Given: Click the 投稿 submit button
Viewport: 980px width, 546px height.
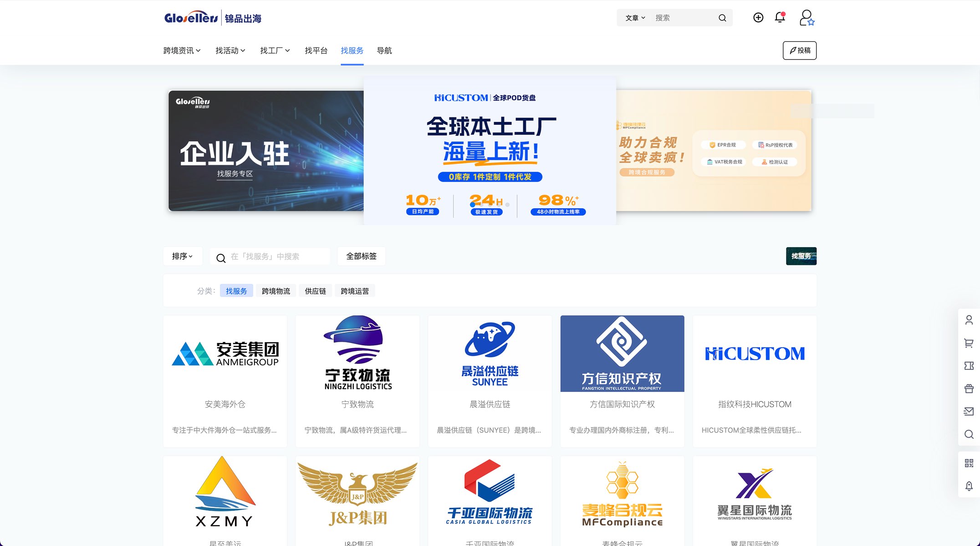Looking at the screenshot, I should coord(800,51).
